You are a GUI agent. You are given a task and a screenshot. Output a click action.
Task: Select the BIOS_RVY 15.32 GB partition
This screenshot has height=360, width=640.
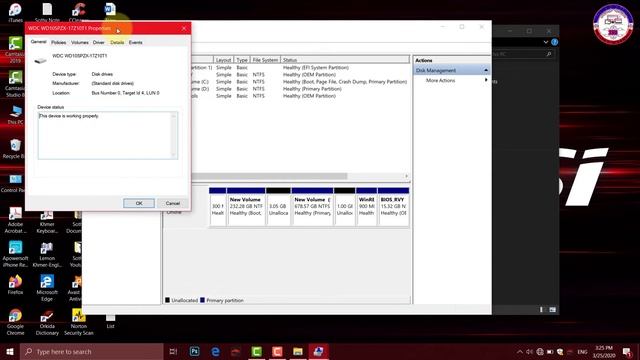coord(393,207)
